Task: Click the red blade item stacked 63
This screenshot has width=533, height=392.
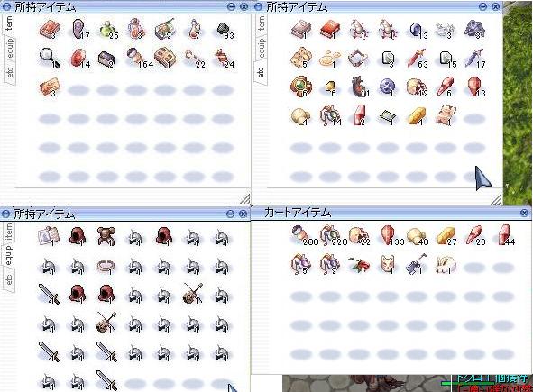Action: (x=417, y=59)
